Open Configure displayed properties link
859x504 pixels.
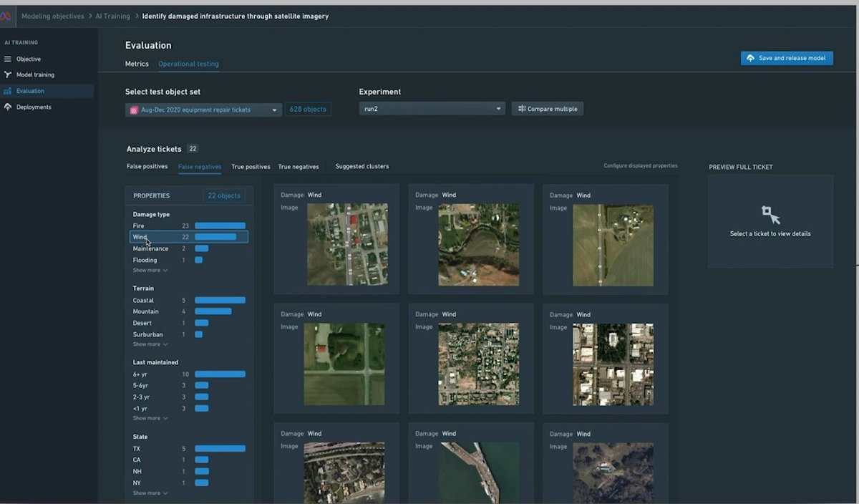point(640,165)
